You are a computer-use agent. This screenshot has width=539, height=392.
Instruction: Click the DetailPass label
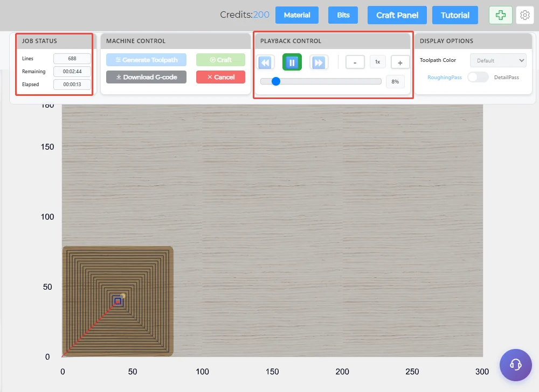pyautogui.click(x=506, y=77)
